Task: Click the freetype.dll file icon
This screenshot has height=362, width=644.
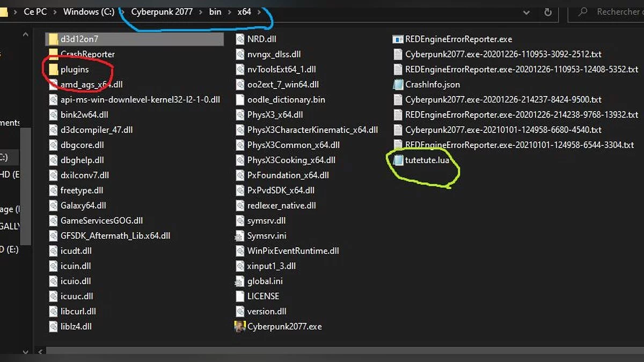Action: click(53, 190)
